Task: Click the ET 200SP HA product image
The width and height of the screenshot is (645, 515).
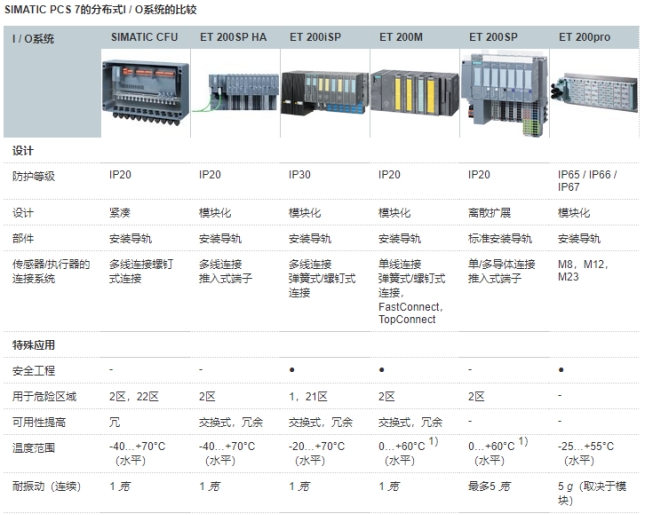Action: coord(235,93)
